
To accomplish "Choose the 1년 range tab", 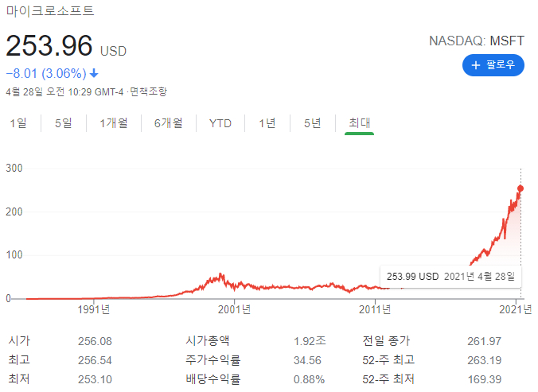I will [x=267, y=123].
